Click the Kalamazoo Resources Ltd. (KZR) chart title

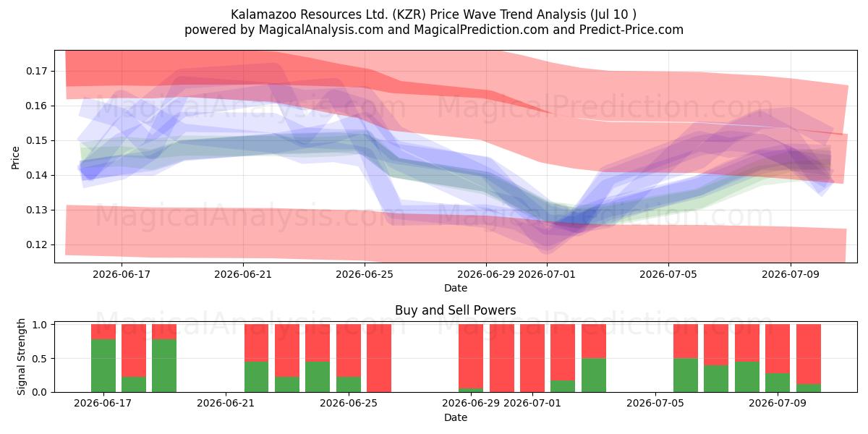434,14
